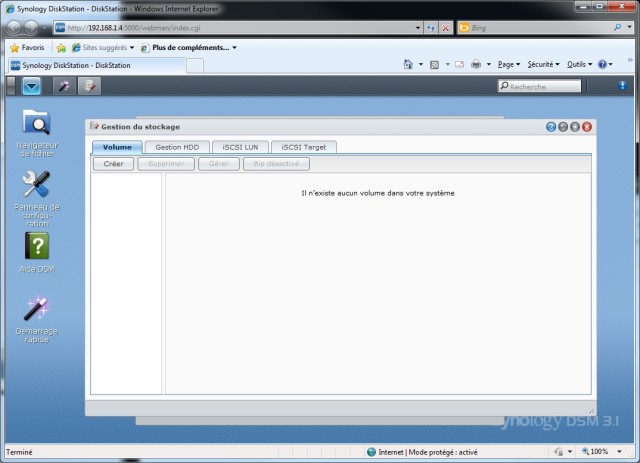
Task: Open the Sécurité dropdown menu
Action: click(543, 64)
